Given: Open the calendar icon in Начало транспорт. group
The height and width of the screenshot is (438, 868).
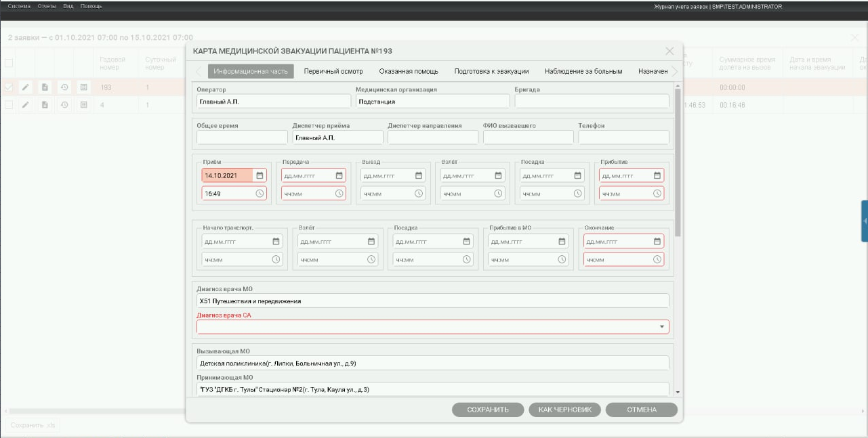Looking at the screenshot, I should 276,241.
